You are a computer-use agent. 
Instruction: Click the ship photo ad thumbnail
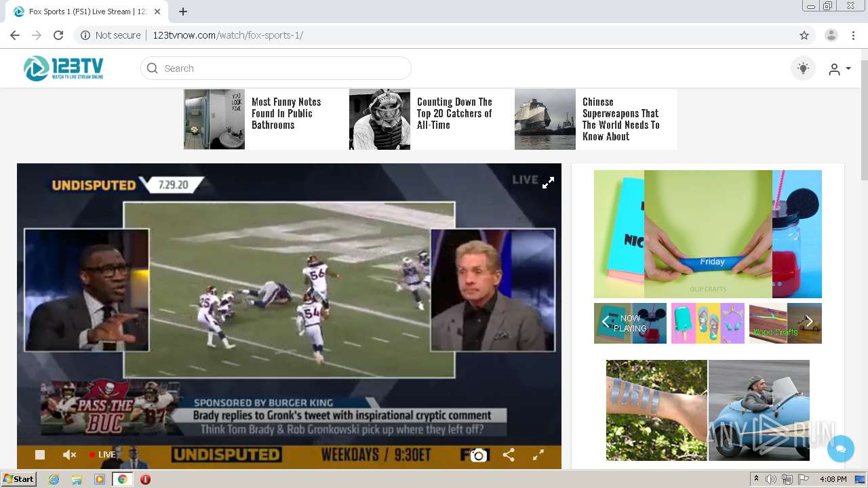545,119
